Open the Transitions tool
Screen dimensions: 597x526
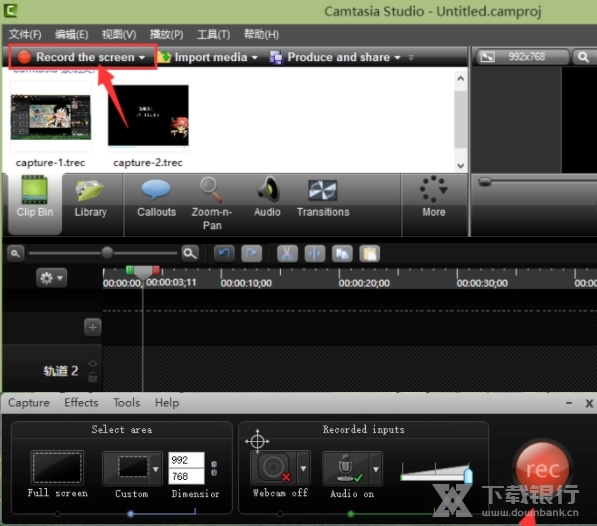click(323, 199)
